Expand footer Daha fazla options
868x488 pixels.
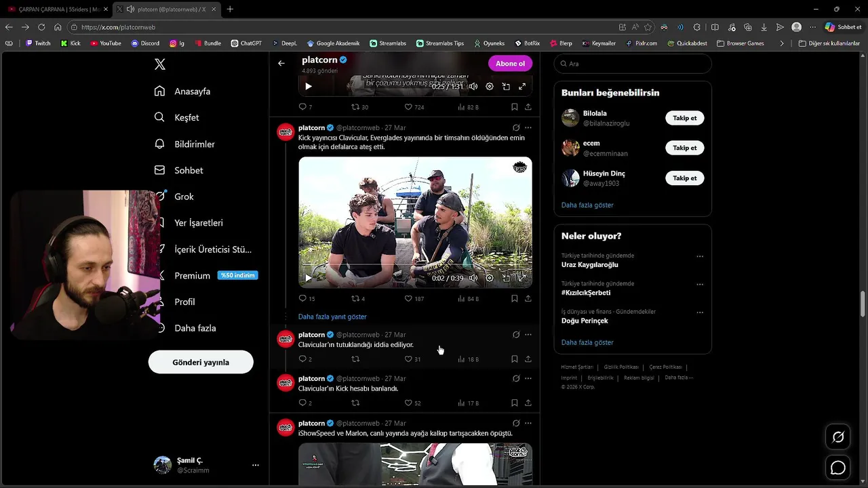pos(679,378)
